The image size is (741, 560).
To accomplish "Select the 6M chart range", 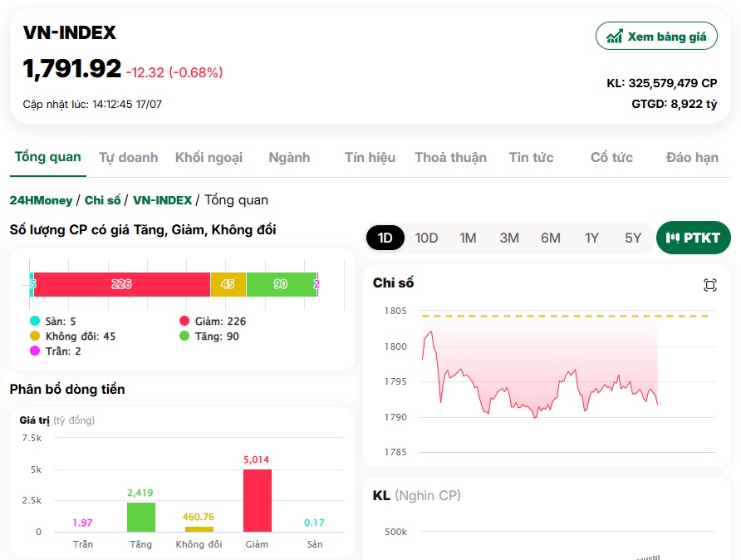I will point(551,238).
